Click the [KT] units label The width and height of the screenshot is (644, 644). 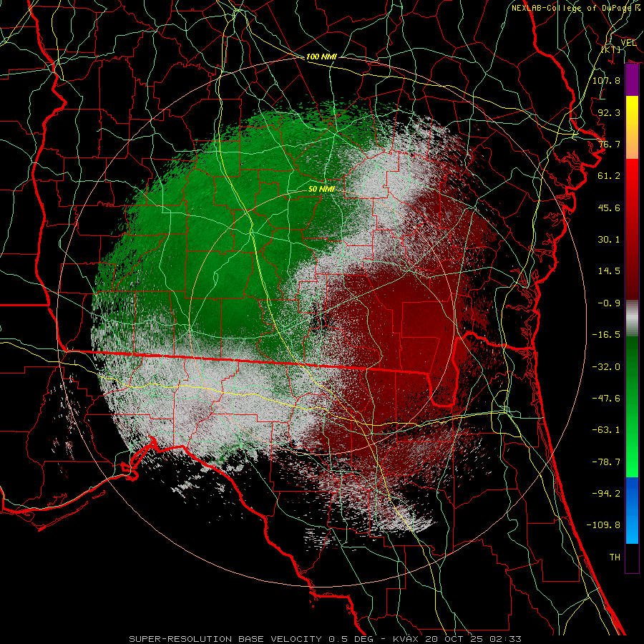coord(611,50)
